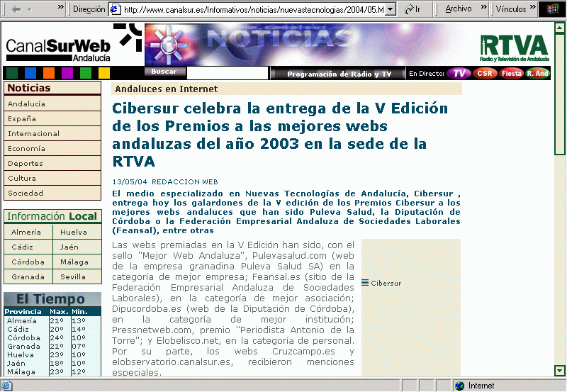
Task: Click the CanalSurWeb Andalucía logo
Action: (58, 50)
